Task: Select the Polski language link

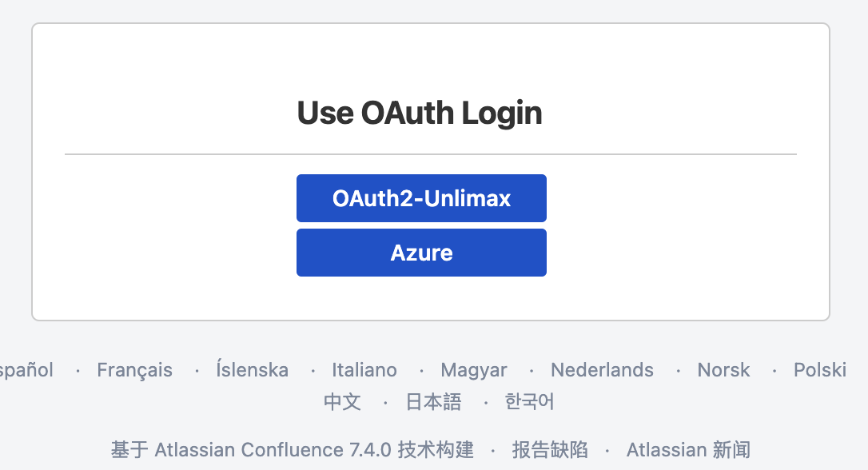Action: click(819, 370)
